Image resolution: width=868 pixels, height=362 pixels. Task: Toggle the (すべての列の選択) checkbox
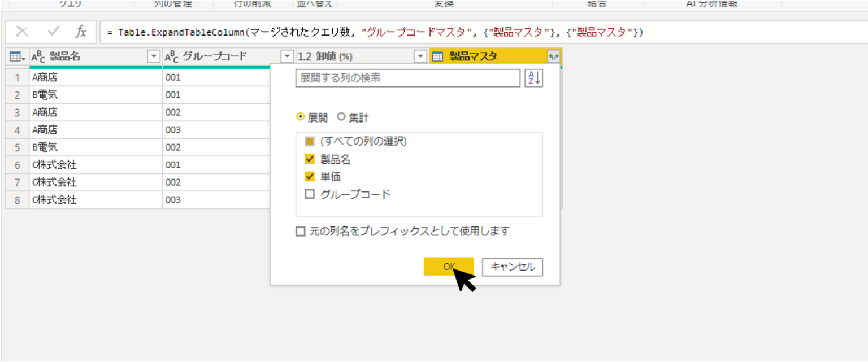pyautogui.click(x=310, y=142)
